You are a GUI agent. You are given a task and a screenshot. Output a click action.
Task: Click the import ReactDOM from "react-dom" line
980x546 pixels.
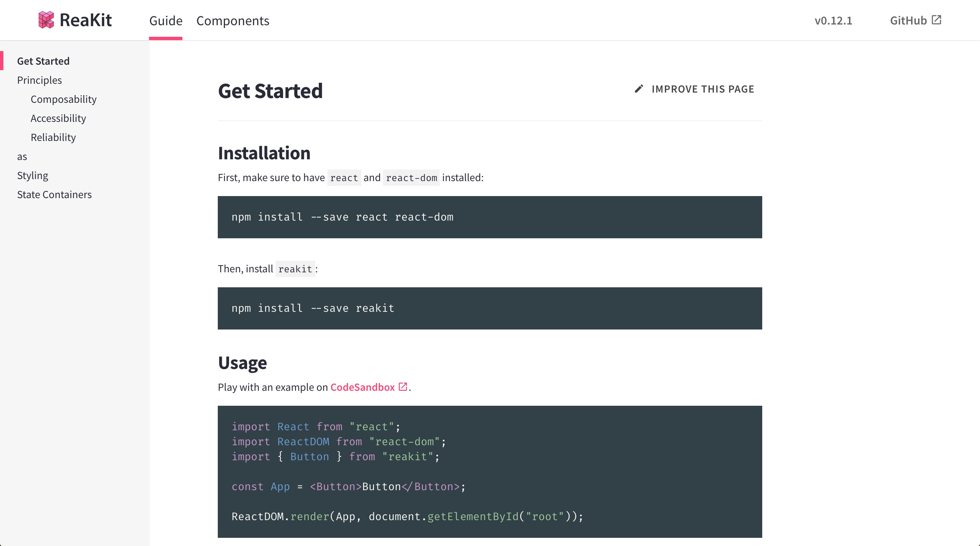pos(339,442)
